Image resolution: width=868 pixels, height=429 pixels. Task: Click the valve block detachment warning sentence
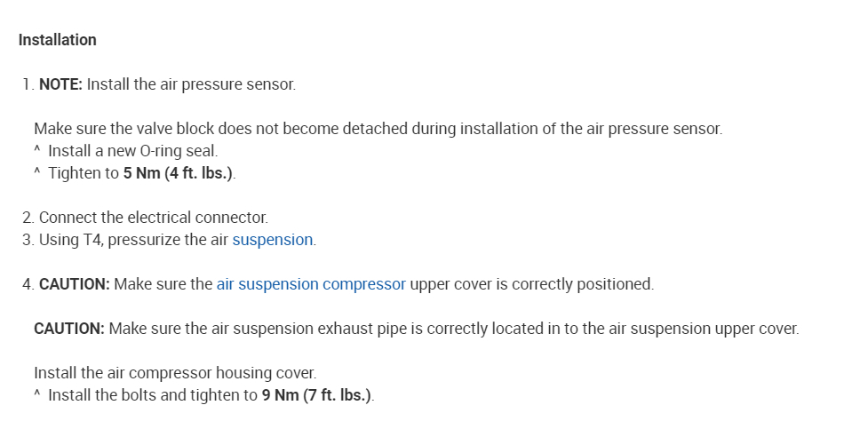(x=378, y=129)
